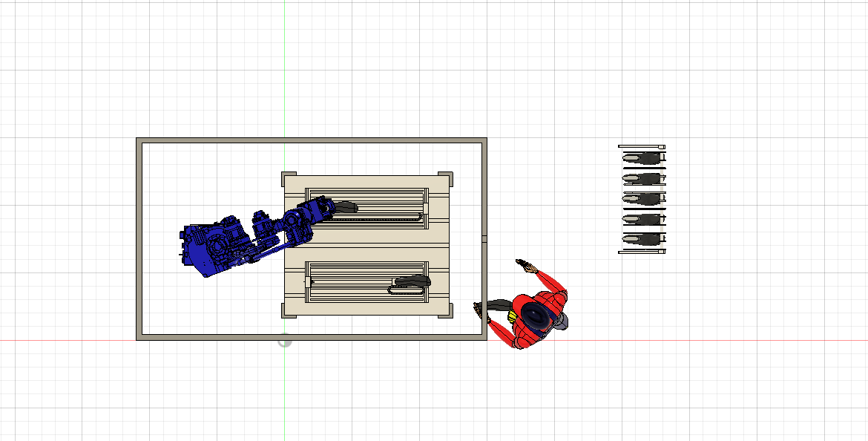Screen dimensions: 868x441
Task: Select the middle shoe on the rack
Action: 642,199
